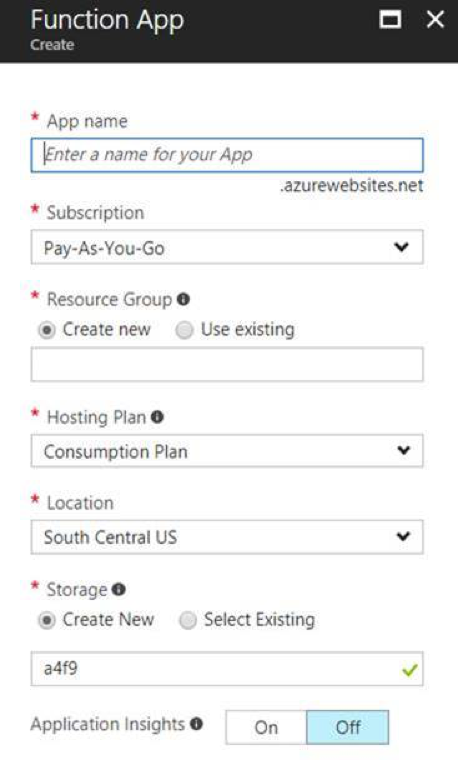Click the green storage validation checkmark
This screenshot has height=760, width=458.
pyautogui.click(x=410, y=670)
